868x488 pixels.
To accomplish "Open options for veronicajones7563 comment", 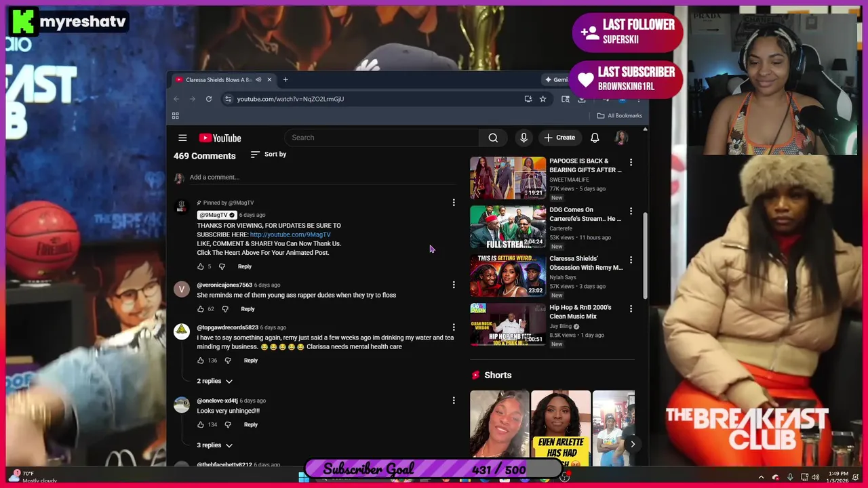I will pos(454,285).
